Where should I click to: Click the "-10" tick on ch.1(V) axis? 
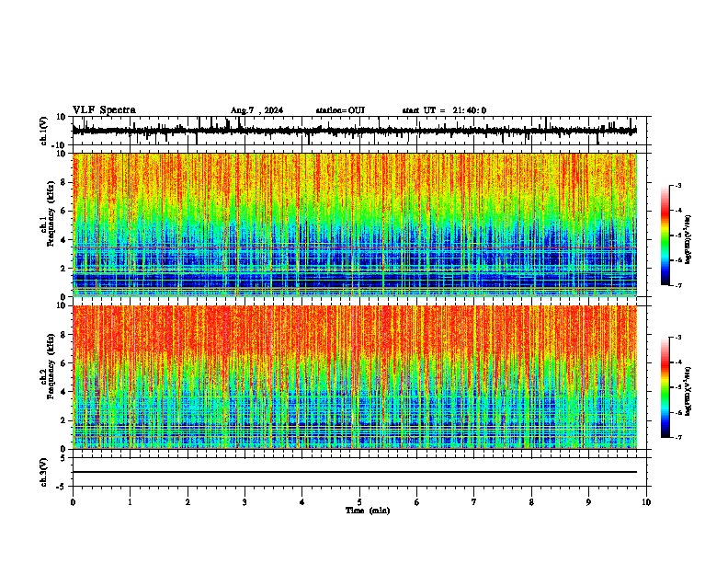[60, 145]
